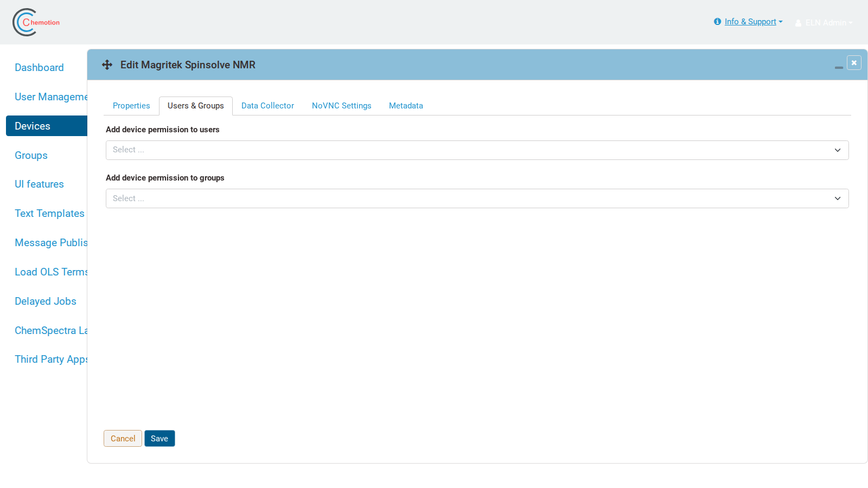This screenshot has height=488, width=868.
Task: Switch to the Properties tab
Action: pyautogui.click(x=131, y=106)
